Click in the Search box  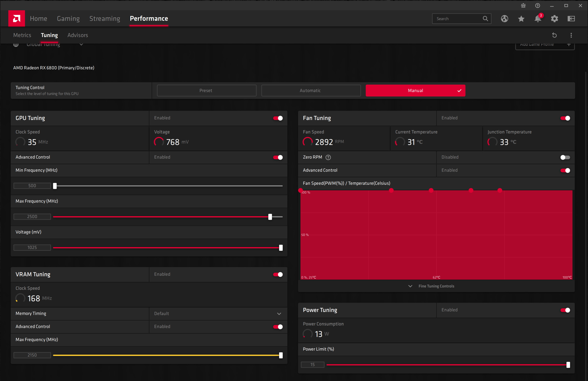tap(461, 18)
